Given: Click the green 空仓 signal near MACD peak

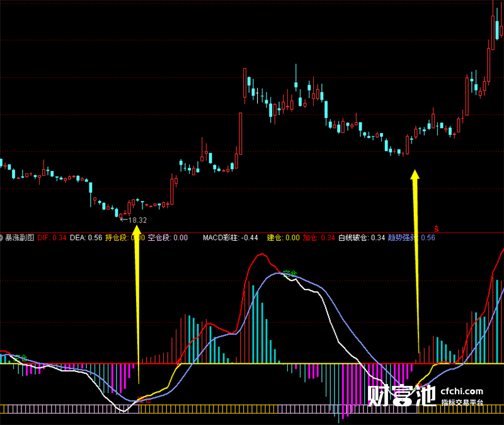Looking at the screenshot, I should 290,274.
